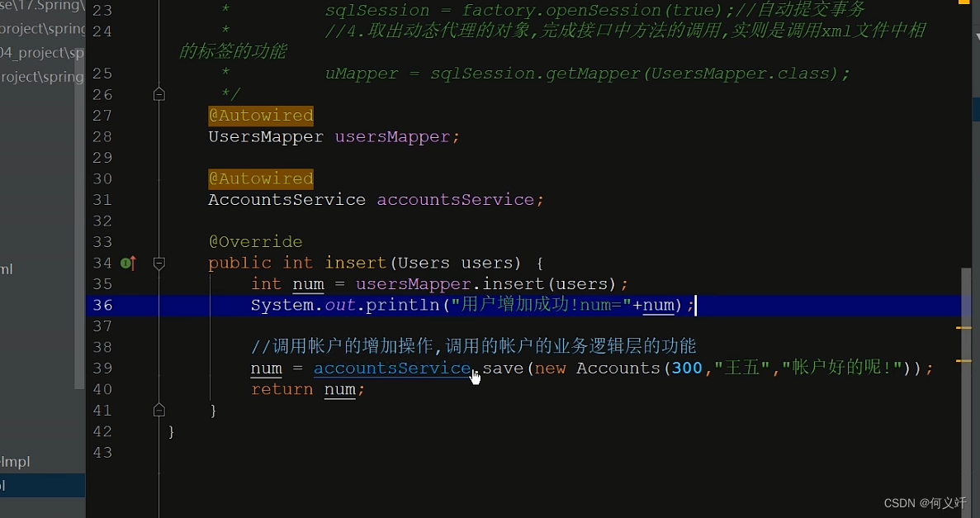
Task: Click the string "用户增加成功!num=" on line 36
Action: [x=542, y=306]
